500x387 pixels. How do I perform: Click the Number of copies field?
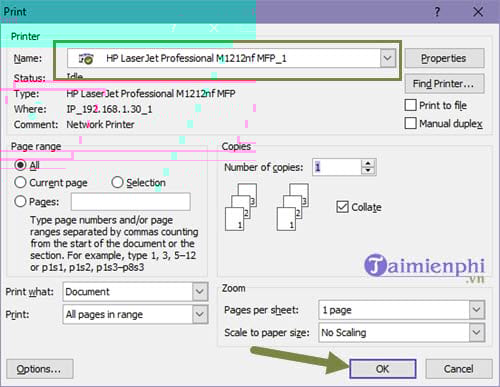pyautogui.click(x=337, y=167)
